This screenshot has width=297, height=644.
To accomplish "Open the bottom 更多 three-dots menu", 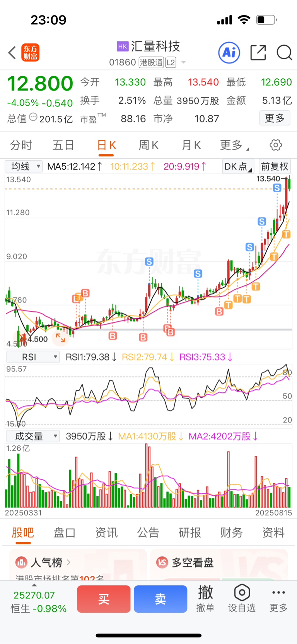I will [278, 599].
